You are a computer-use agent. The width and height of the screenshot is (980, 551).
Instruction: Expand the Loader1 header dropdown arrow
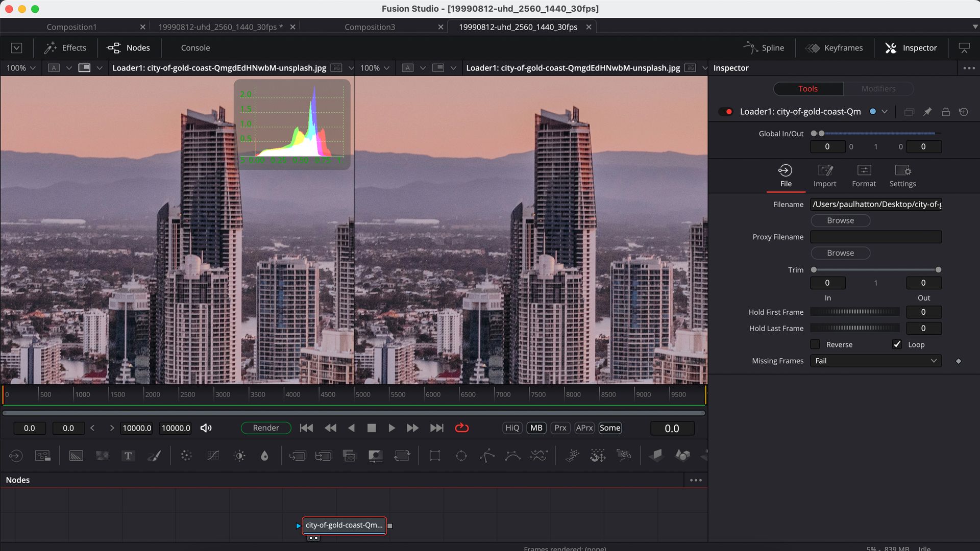[x=886, y=111]
